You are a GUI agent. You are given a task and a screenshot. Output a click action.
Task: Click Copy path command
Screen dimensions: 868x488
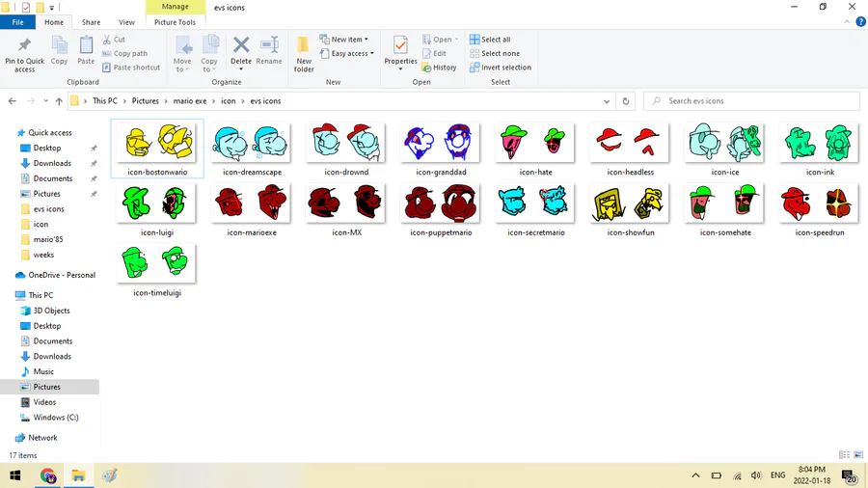[124, 53]
